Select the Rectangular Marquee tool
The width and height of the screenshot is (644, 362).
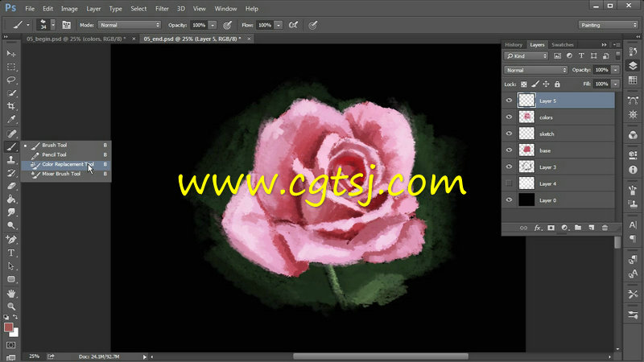tap(11, 67)
